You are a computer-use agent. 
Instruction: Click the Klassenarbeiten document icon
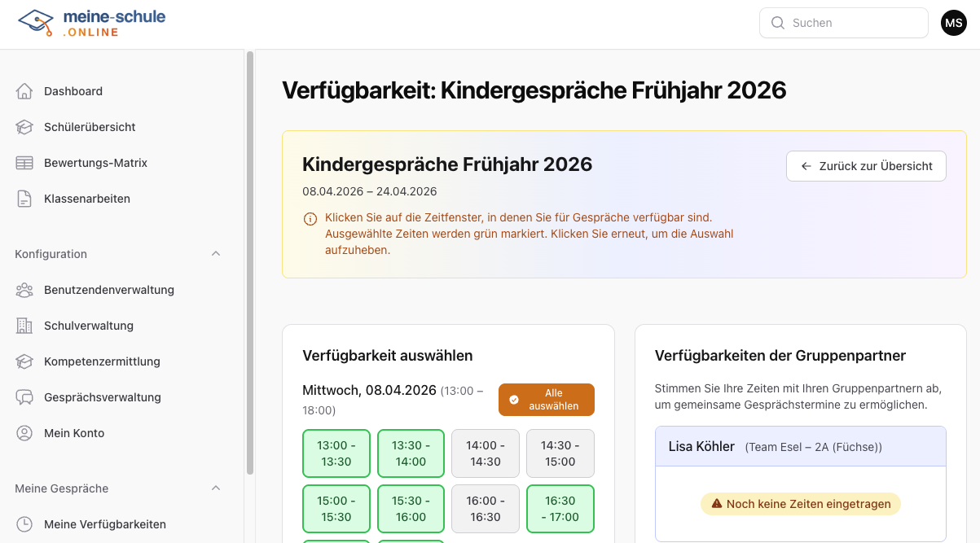pos(24,198)
